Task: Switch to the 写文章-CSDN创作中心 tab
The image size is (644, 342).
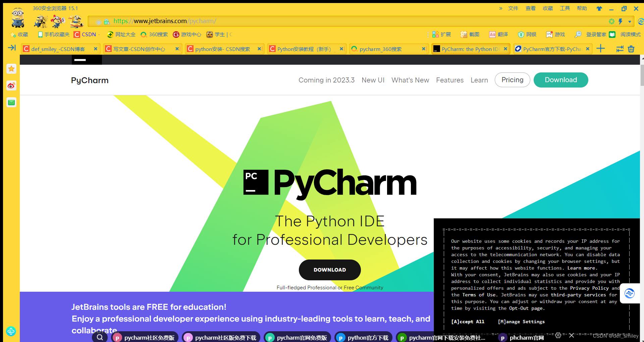Action: tap(139, 49)
